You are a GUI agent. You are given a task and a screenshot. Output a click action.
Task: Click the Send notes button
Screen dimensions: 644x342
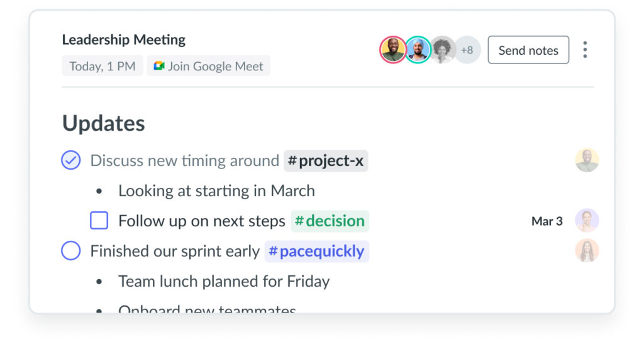coord(528,50)
